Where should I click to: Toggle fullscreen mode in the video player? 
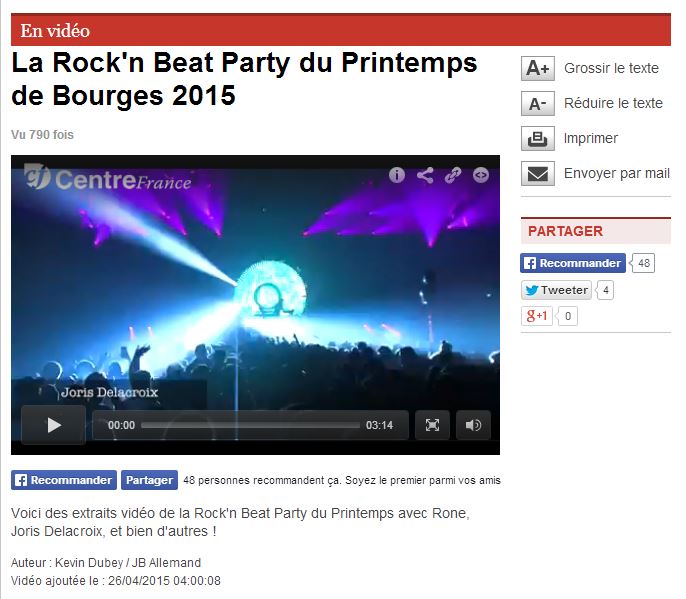pos(432,425)
